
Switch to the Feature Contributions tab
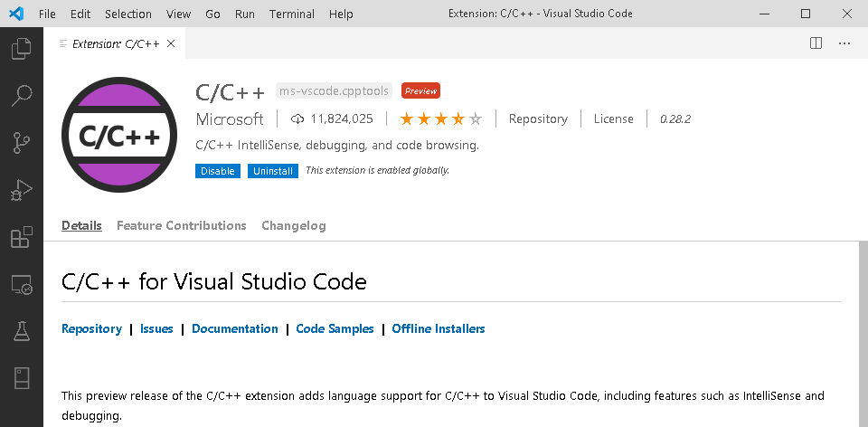pos(181,225)
